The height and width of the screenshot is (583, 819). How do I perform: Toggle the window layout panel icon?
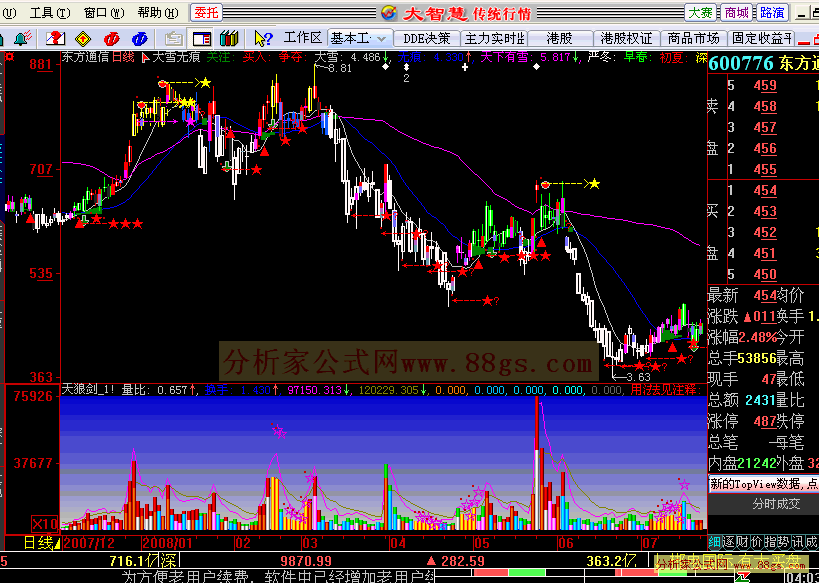202,38
